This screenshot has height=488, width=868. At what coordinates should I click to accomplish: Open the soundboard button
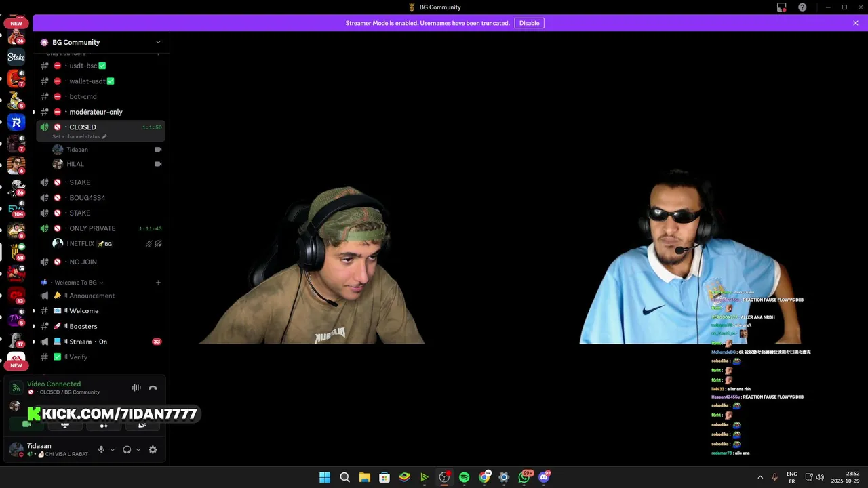pyautogui.click(x=142, y=424)
